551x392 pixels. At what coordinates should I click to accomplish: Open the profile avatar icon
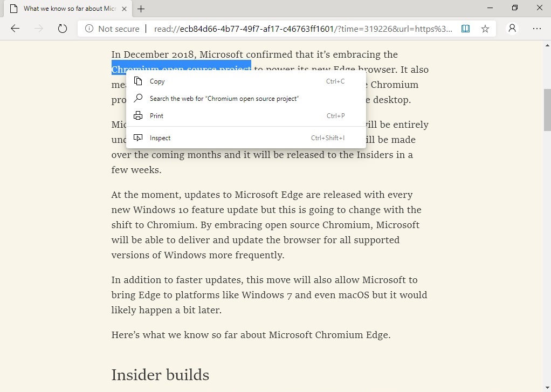click(x=512, y=28)
